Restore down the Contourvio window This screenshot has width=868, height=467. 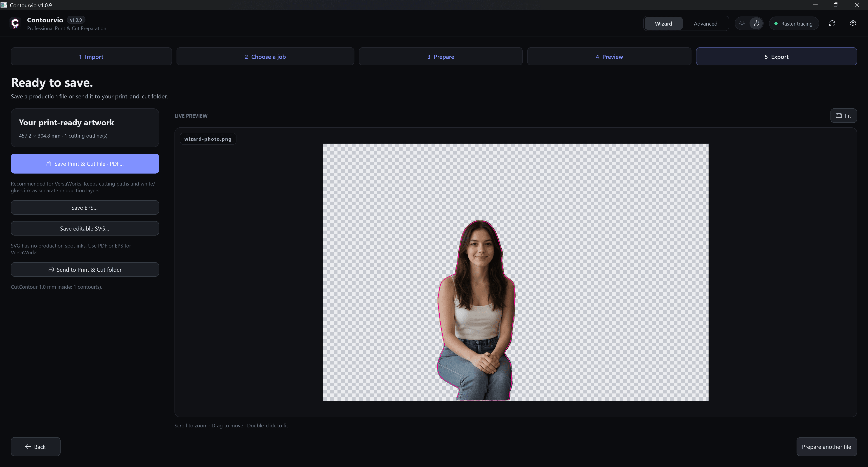pyautogui.click(x=836, y=5)
